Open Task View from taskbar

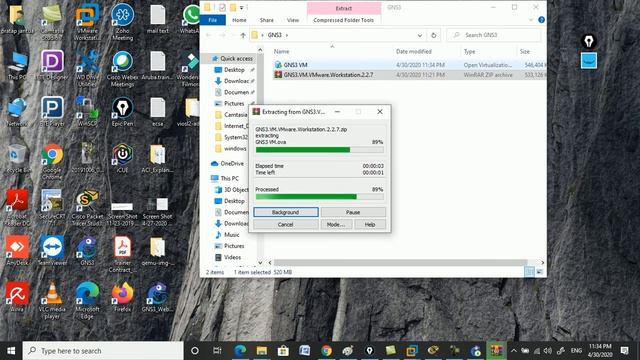coord(217,351)
